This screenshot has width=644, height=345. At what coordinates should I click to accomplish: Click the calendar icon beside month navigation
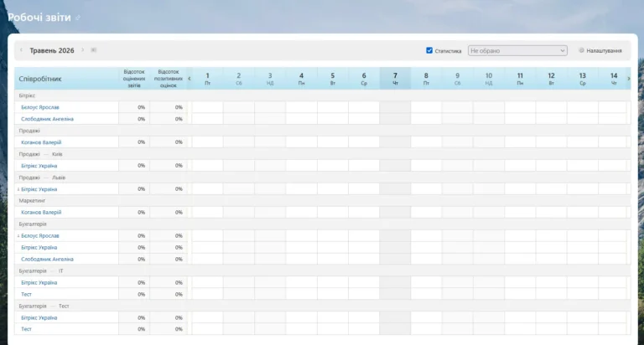(x=94, y=50)
